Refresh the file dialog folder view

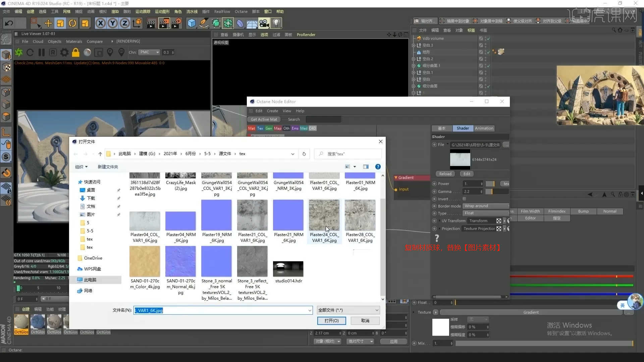[304, 154]
